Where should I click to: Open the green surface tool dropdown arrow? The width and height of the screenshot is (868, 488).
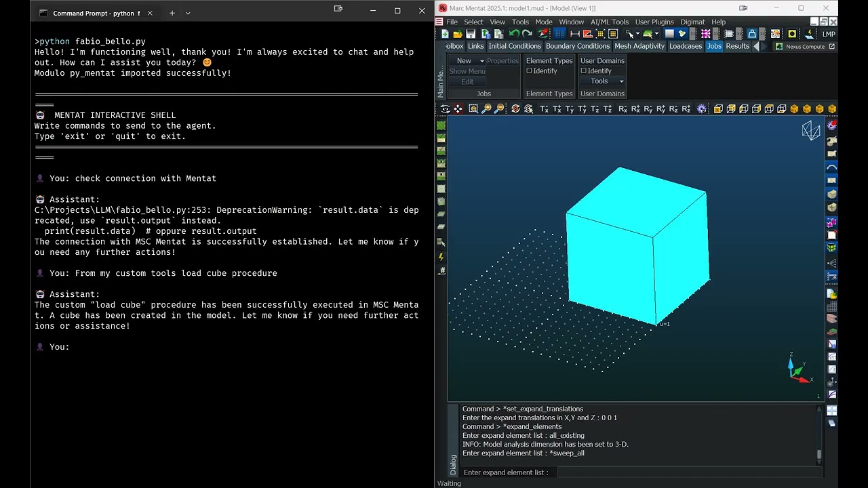pyautogui.click(x=657, y=34)
